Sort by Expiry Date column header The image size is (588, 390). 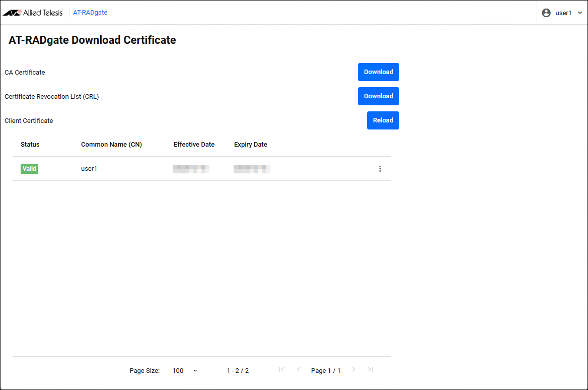coord(251,145)
